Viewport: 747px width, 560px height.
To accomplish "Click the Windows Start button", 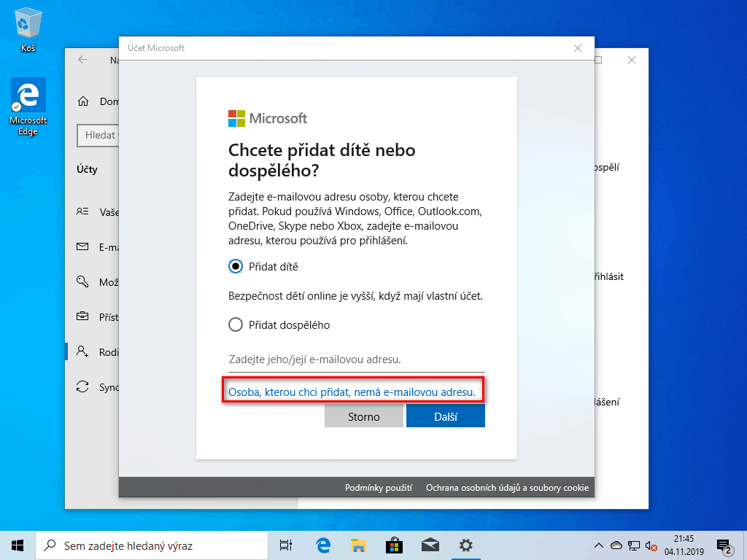I will tap(18, 545).
